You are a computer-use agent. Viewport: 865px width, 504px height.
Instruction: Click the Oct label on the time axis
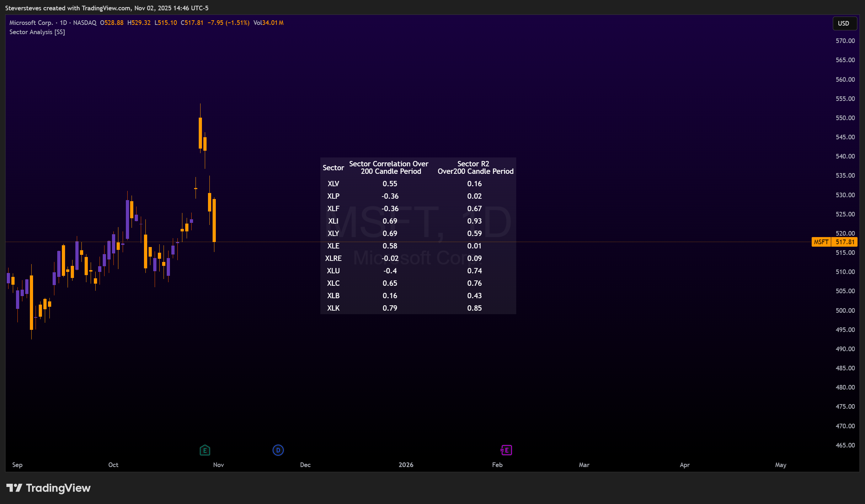tap(113, 465)
